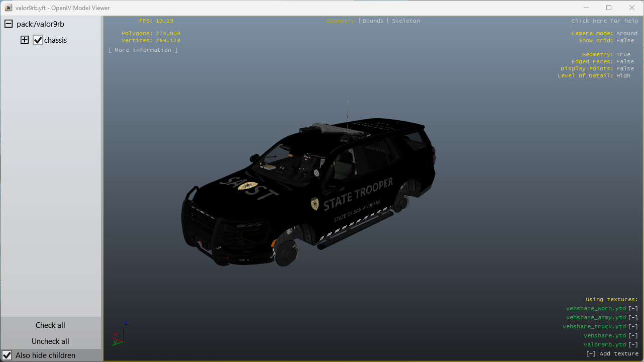Open More information details

(x=143, y=50)
